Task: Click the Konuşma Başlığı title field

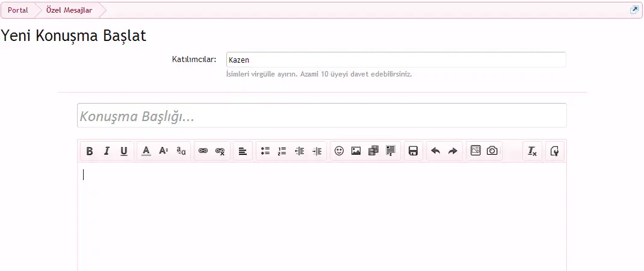Action: [321, 116]
